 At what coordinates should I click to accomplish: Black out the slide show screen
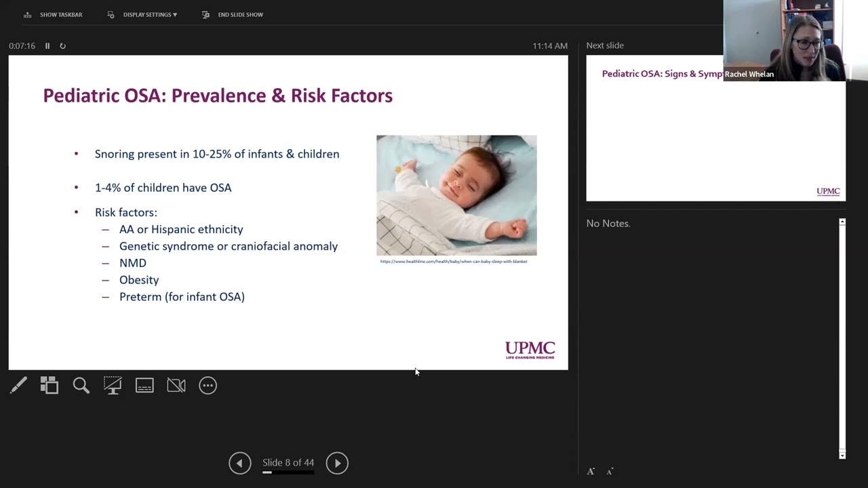tap(113, 386)
